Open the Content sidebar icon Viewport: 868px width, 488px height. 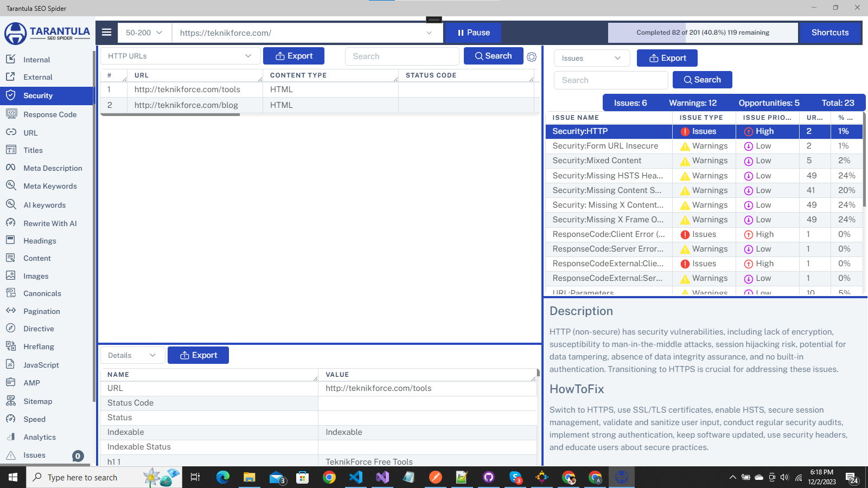(x=10, y=258)
